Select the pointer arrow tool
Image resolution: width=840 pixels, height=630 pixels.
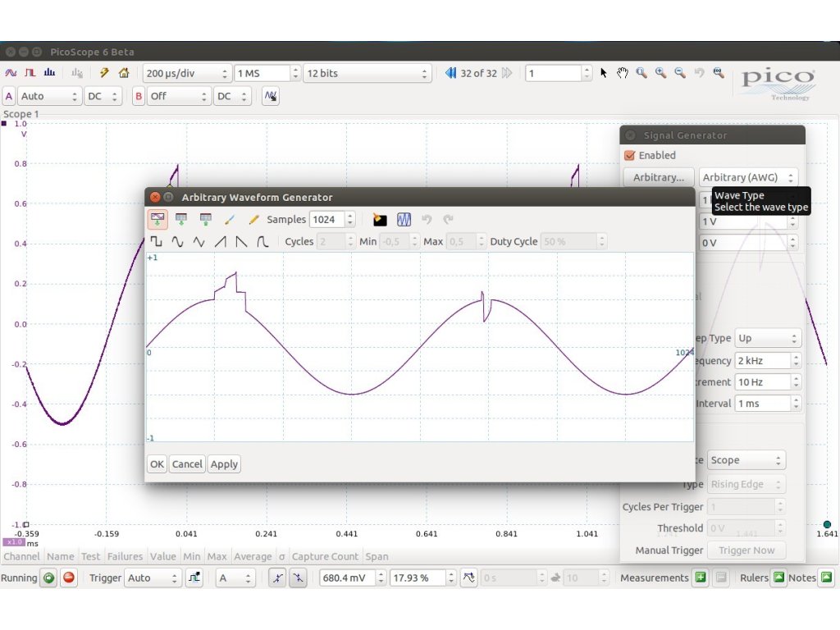604,73
